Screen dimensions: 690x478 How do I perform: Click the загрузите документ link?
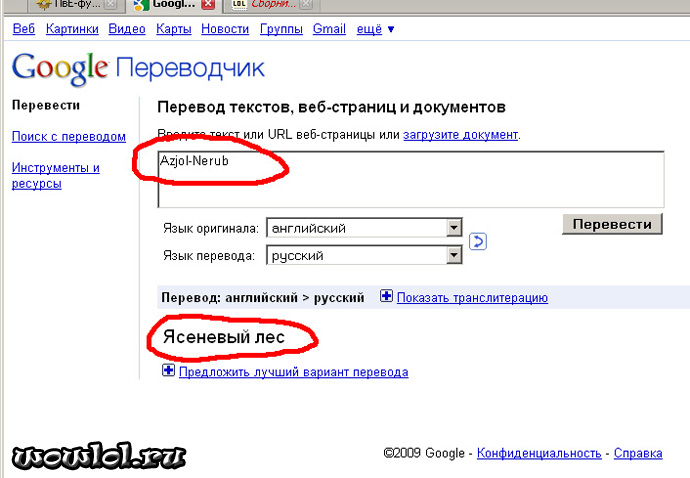pyautogui.click(x=461, y=135)
